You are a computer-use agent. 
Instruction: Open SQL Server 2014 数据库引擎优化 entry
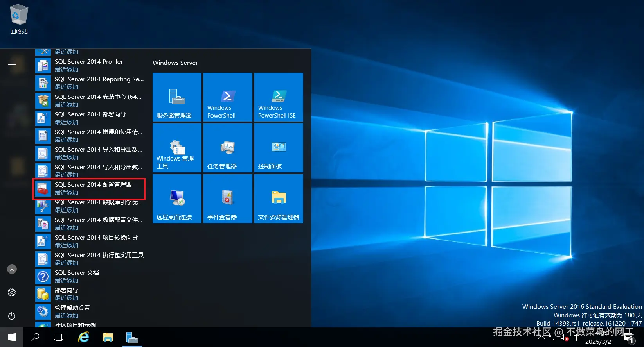90,206
